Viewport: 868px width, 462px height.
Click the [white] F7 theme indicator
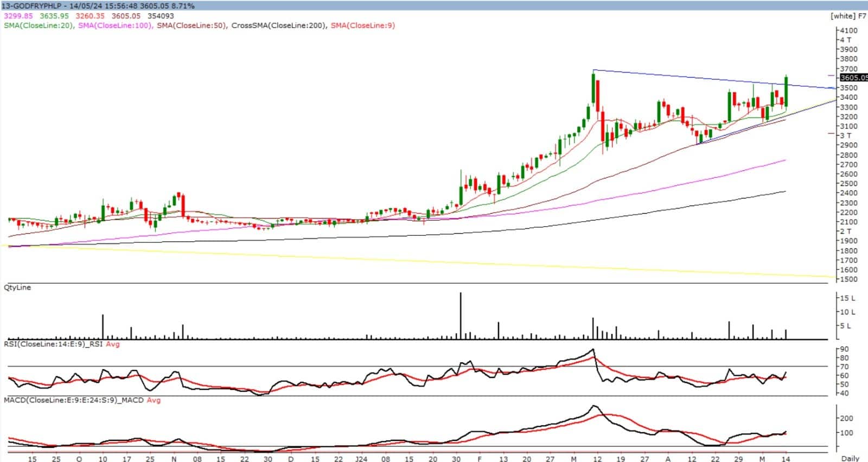point(848,16)
